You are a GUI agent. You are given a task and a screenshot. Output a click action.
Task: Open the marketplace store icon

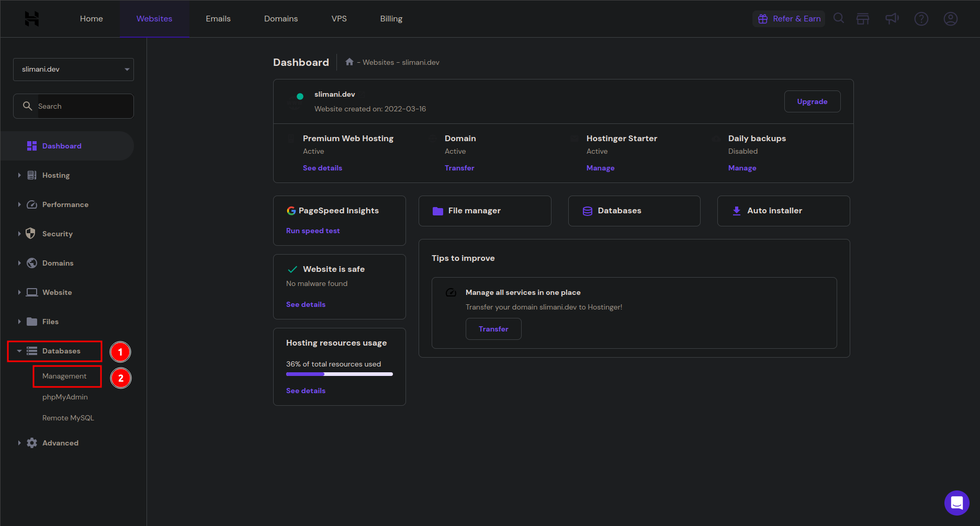point(863,19)
